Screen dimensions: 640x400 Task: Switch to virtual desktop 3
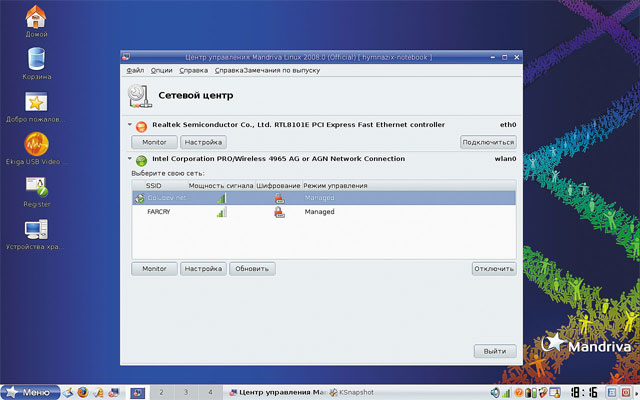186,392
